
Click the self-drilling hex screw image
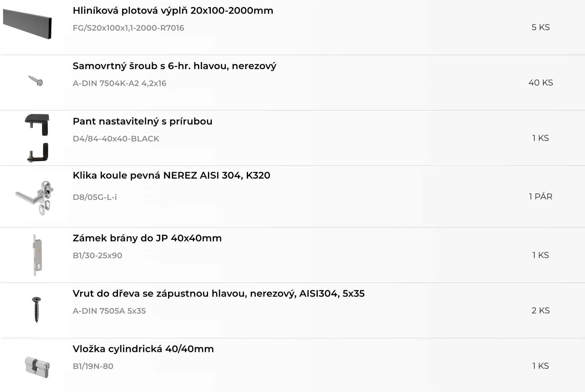coord(36,80)
